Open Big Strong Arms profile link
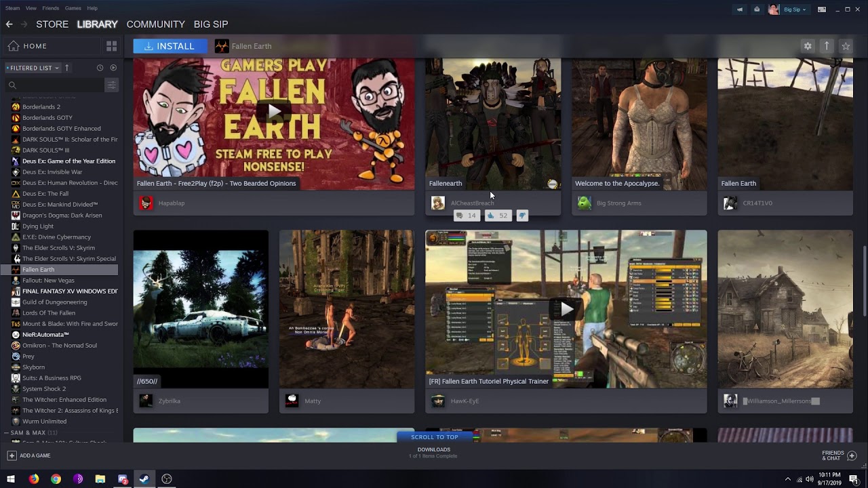The image size is (868, 488). pos(618,203)
